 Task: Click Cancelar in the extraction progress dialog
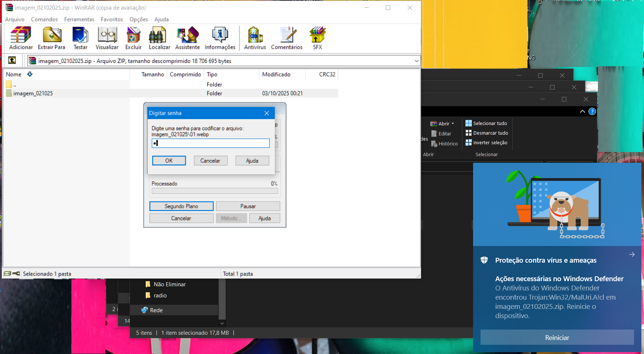(181, 218)
